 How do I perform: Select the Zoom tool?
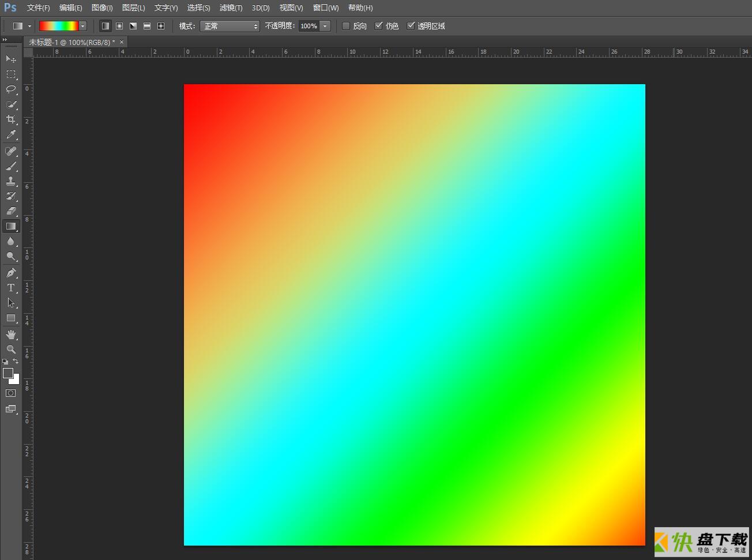coord(11,349)
